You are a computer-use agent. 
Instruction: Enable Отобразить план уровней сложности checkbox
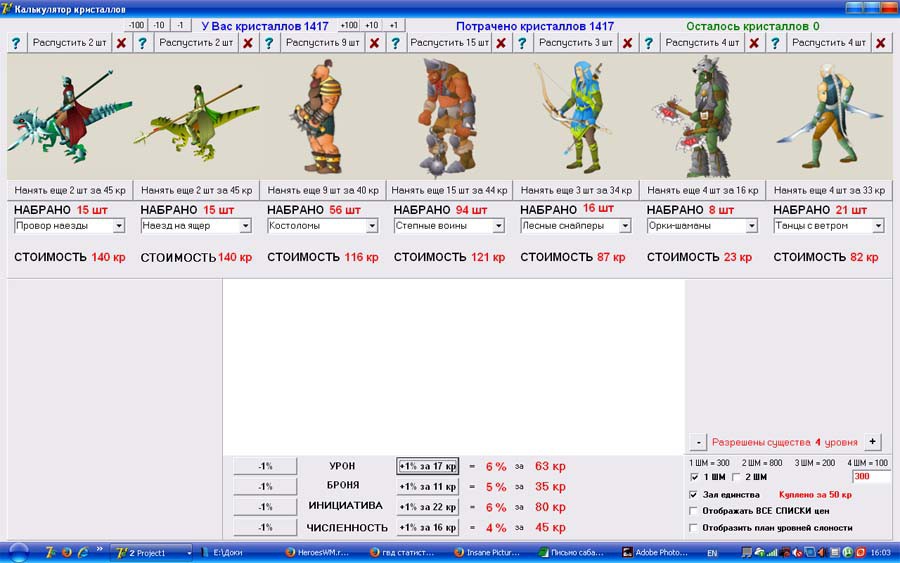click(x=694, y=528)
